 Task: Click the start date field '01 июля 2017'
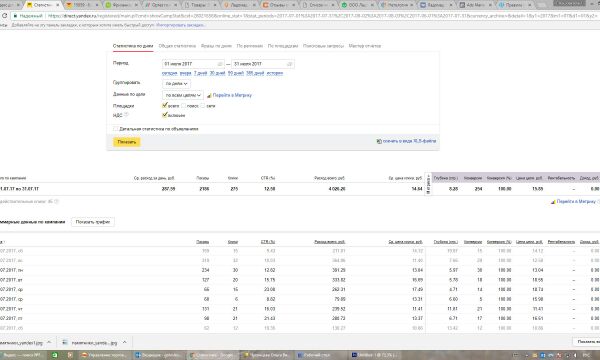coord(193,64)
